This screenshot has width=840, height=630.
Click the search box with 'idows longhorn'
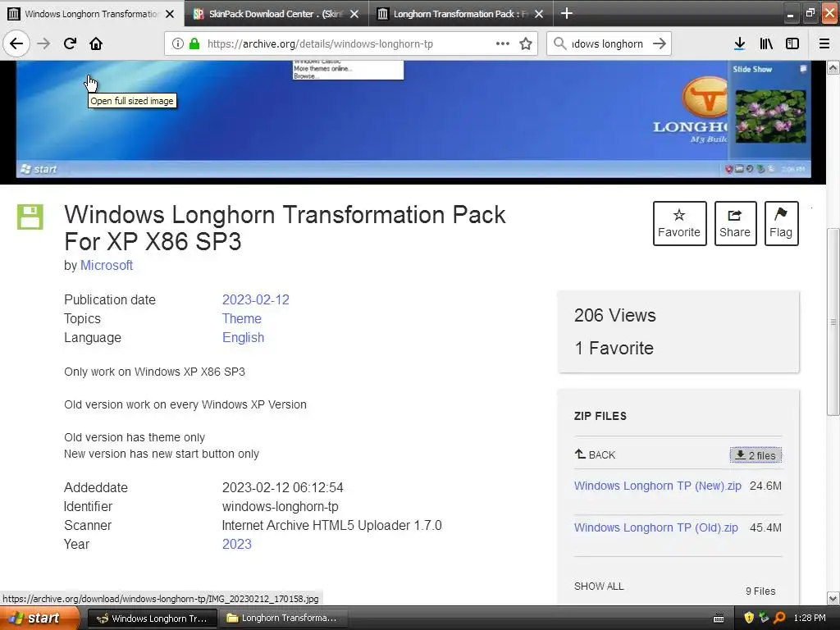point(607,44)
